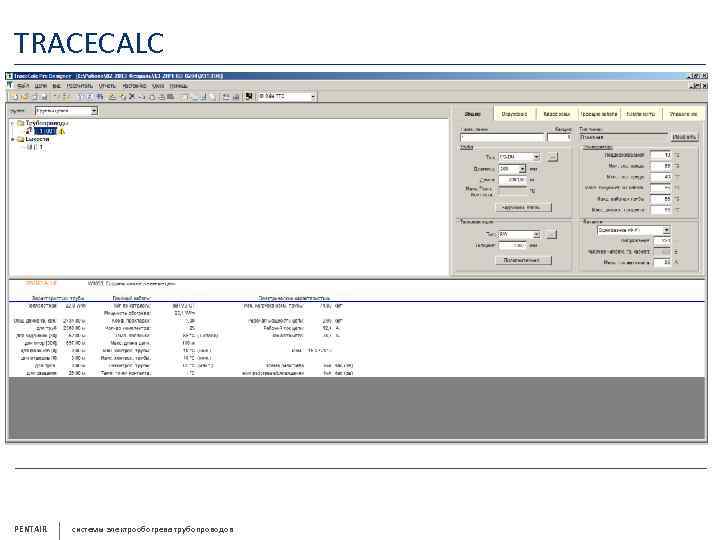Click the voltage input field
This screenshot has height=540, width=720.
(x=663, y=241)
